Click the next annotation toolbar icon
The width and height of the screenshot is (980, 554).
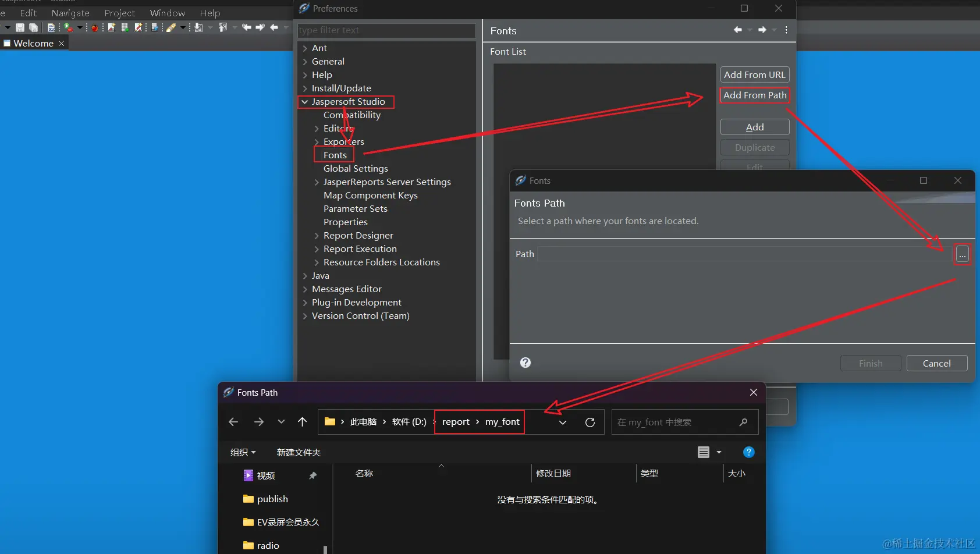coord(199,27)
